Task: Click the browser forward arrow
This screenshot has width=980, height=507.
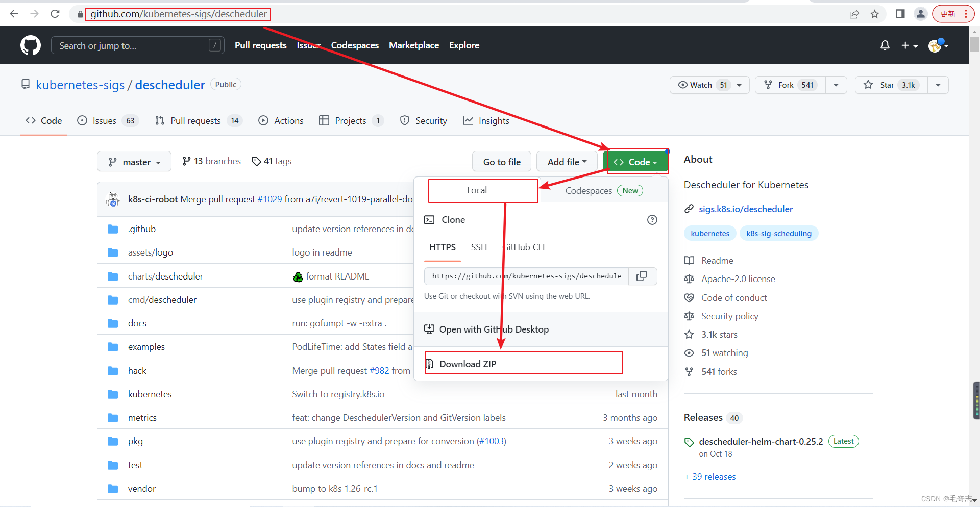Action: 35,14
